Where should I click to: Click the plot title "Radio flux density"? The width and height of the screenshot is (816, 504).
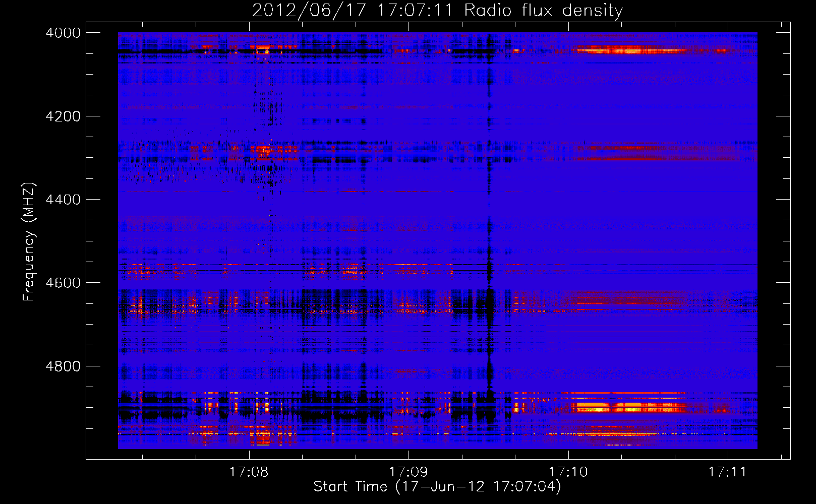pos(543,11)
